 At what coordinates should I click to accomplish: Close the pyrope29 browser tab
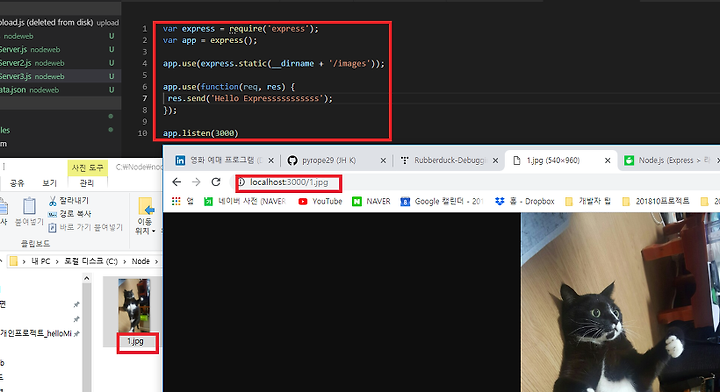[383, 161]
